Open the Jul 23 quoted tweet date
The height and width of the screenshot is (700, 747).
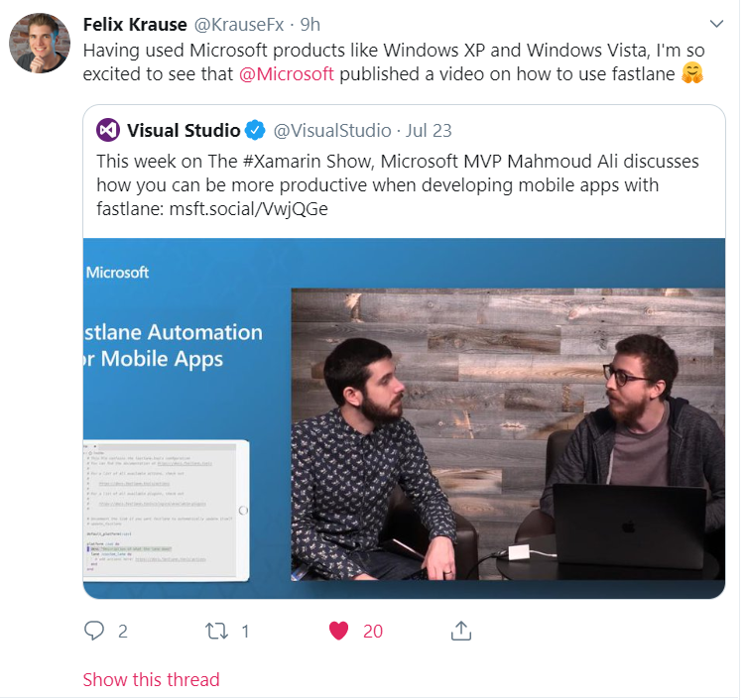pyautogui.click(x=429, y=130)
